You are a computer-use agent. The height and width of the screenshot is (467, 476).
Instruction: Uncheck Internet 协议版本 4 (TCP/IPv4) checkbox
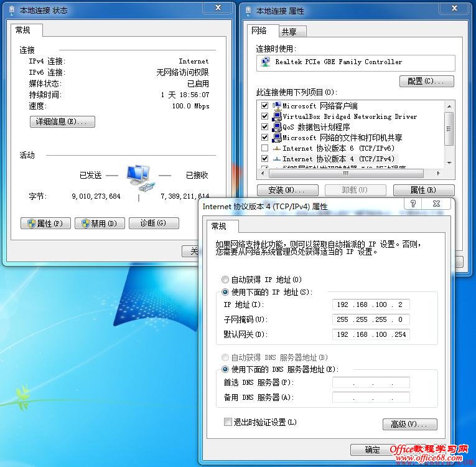[264, 159]
